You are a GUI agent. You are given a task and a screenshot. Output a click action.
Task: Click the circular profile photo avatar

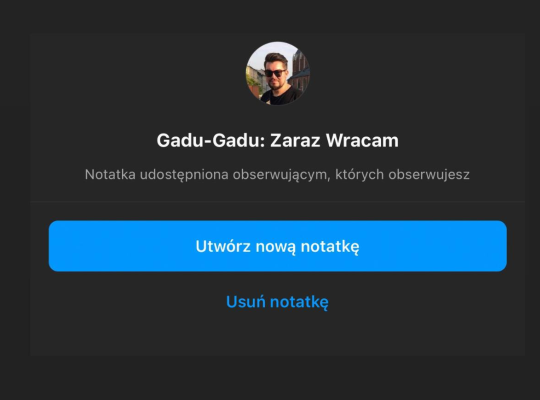click(278, 73)
